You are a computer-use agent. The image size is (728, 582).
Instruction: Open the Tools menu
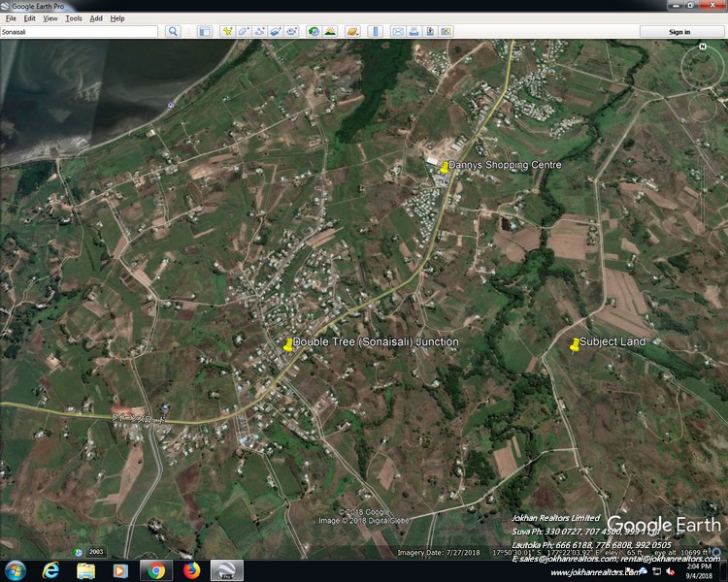74,18
